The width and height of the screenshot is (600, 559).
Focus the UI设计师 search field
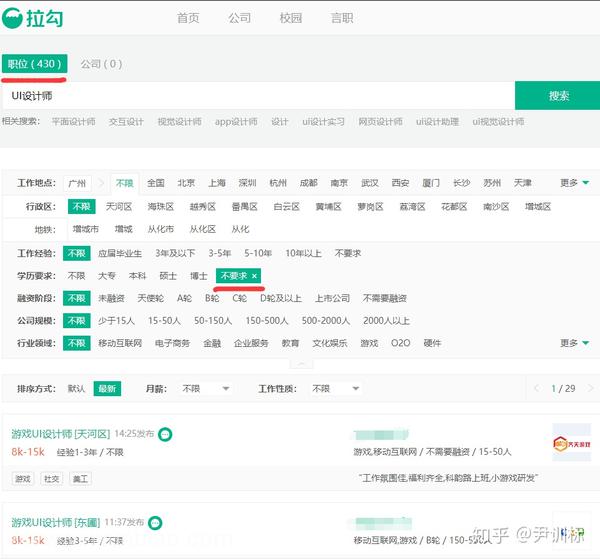point(258,96)
